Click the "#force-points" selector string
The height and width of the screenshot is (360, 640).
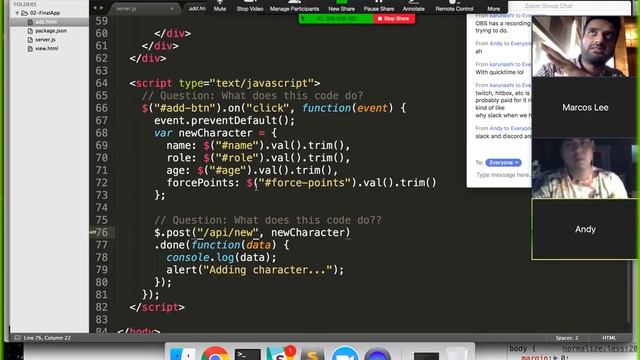click(304, 183)
